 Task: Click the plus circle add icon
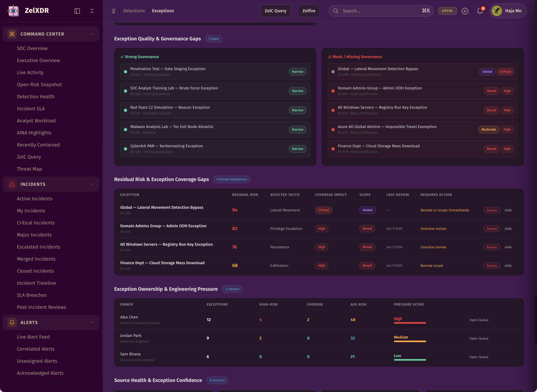465,11
